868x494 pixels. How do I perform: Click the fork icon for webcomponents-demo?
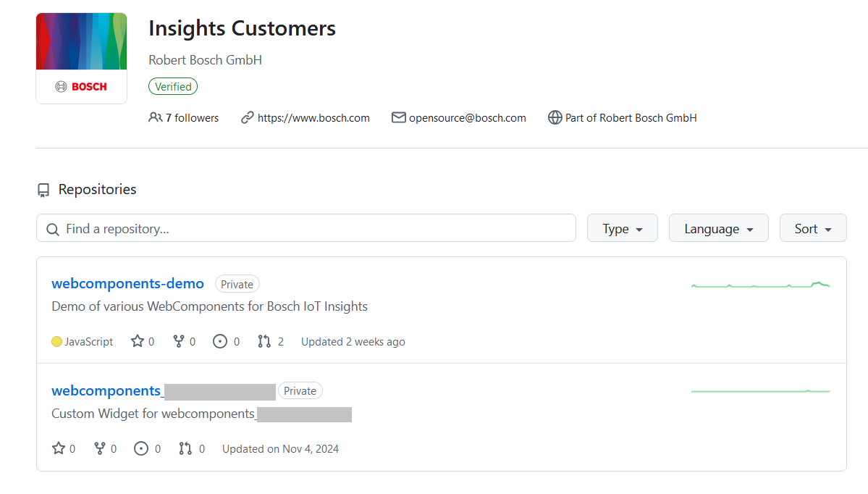coord(179,341)
